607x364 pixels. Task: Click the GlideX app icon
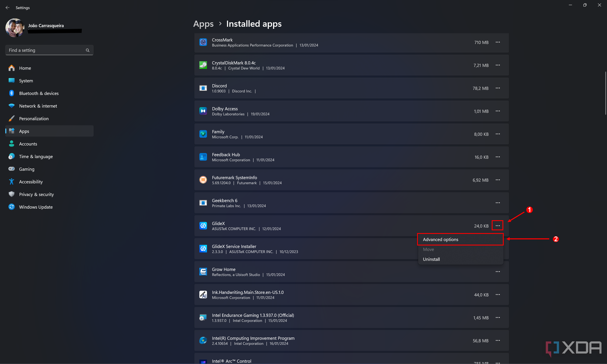[203, 226]
